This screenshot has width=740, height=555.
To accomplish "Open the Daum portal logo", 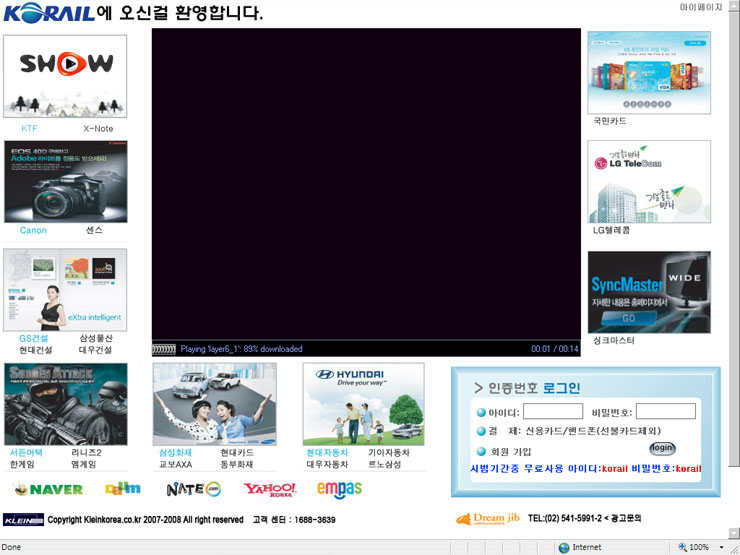I will (x=123, y=489).
